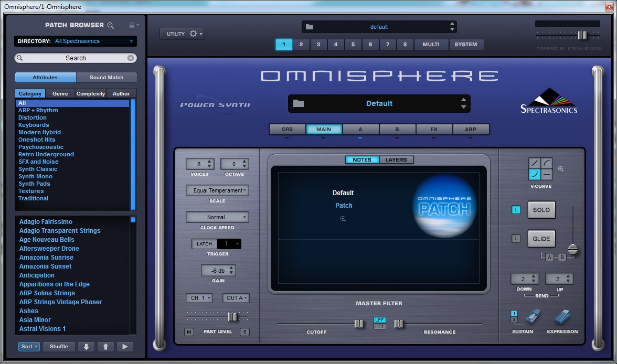Open the OUT A output dropdown
Image resolution: width=617 pixels, height=364 pixels.
click(236, 298)
